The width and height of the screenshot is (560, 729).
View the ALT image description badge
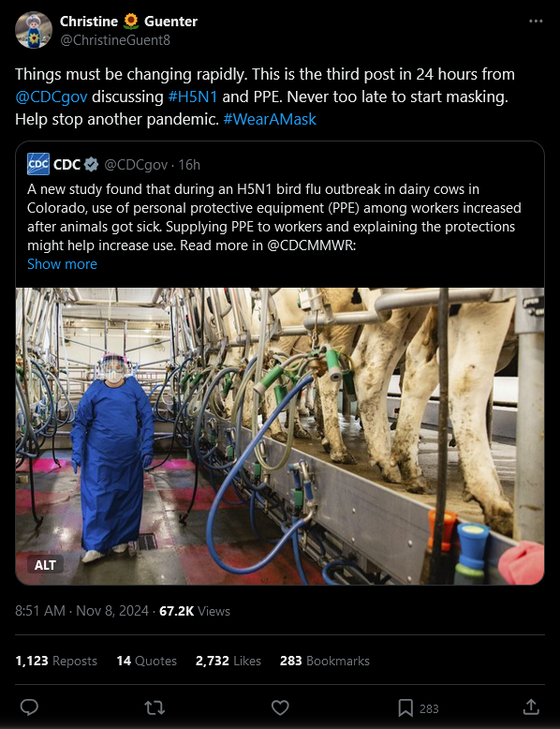click(45, 565)
